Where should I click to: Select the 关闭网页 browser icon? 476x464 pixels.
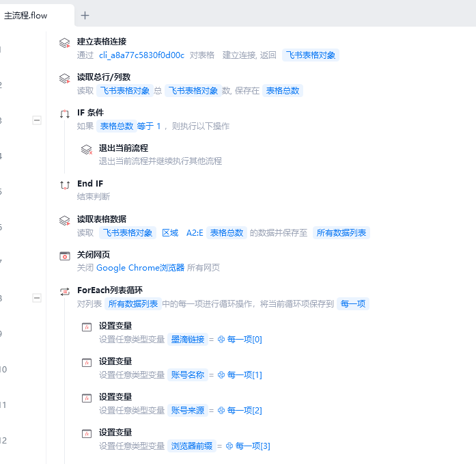(64, 256)
